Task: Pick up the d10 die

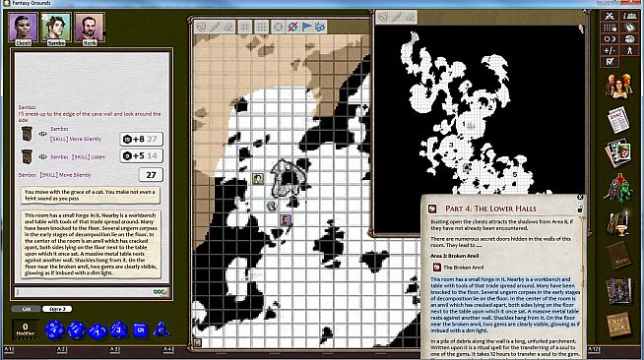Action: coord(97,330)
